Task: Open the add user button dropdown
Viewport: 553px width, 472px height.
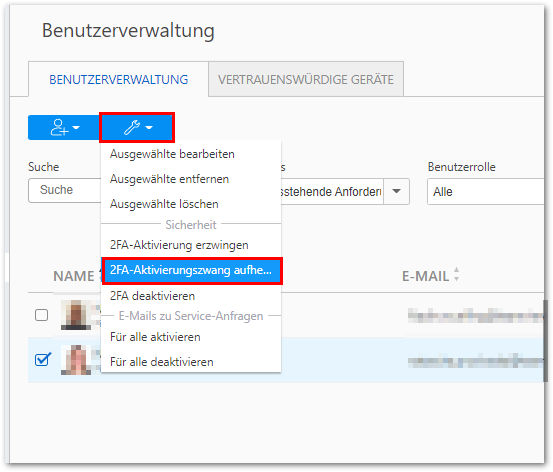Action: point(64,127)
